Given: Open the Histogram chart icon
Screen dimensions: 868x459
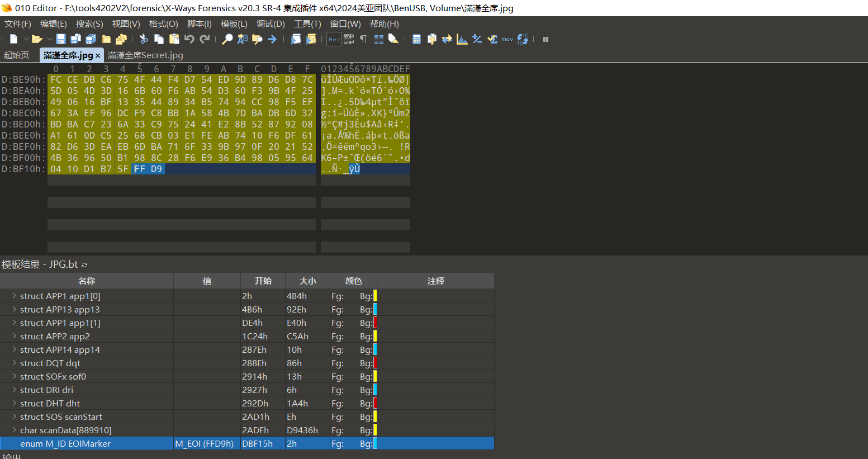Looking at the screenshot, I should click(462, 39).
